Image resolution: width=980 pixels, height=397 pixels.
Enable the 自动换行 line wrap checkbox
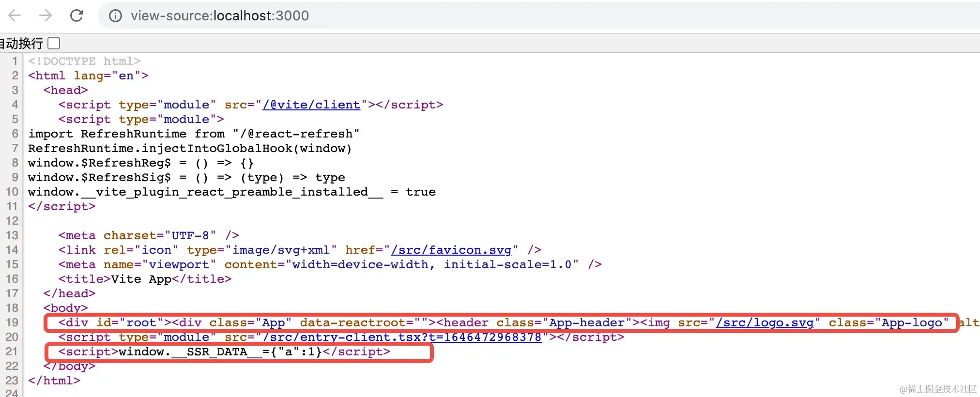(54, 43)
